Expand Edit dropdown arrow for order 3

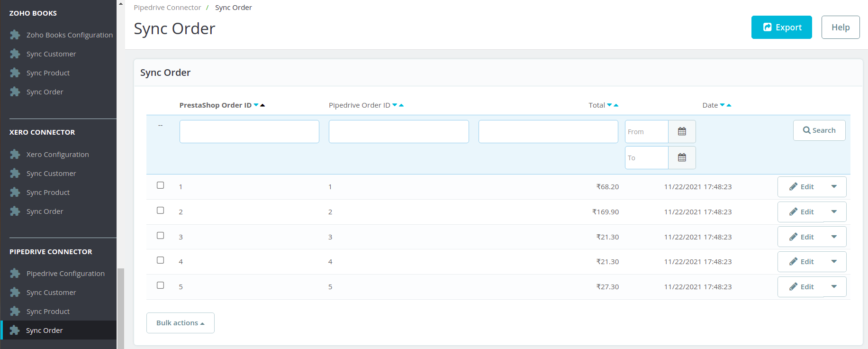(x=834, y=237)
